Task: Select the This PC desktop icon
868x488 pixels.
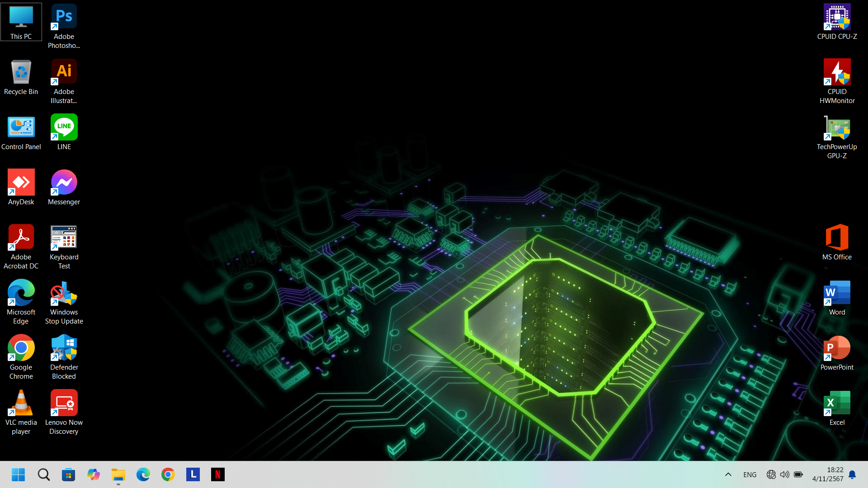Action: (21, 22)
